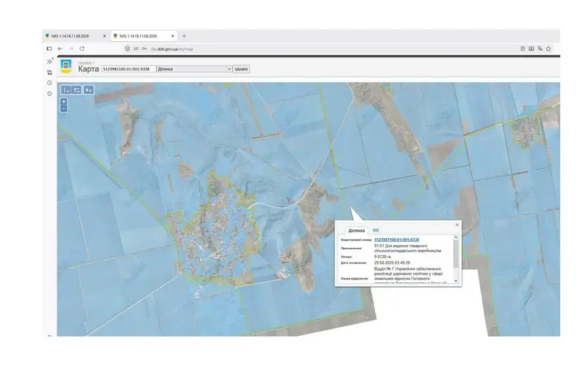Select the area measurement tool on map
This screenshot has width=588, height=386.
click(76, 90)
